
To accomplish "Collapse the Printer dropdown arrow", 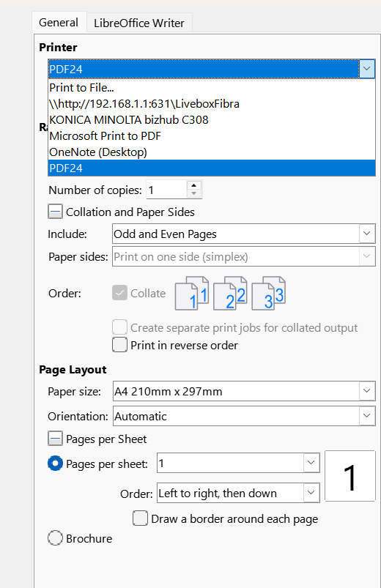I will [x=367, y=69].
